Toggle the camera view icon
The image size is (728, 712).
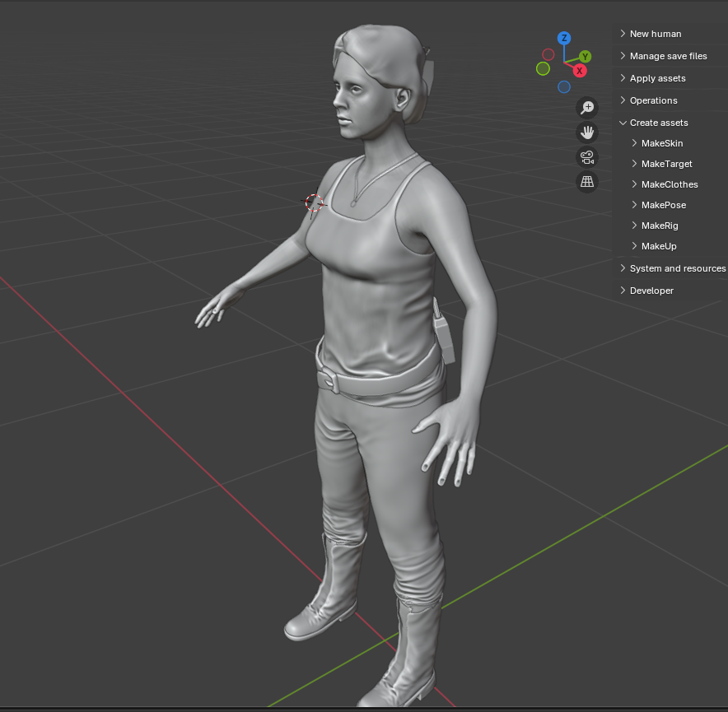587,157
